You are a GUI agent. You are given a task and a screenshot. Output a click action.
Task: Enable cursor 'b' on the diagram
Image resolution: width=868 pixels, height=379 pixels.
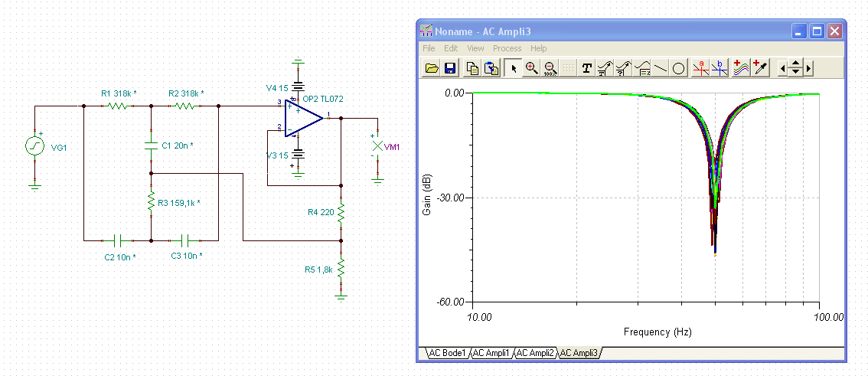(x=719, y=68)
